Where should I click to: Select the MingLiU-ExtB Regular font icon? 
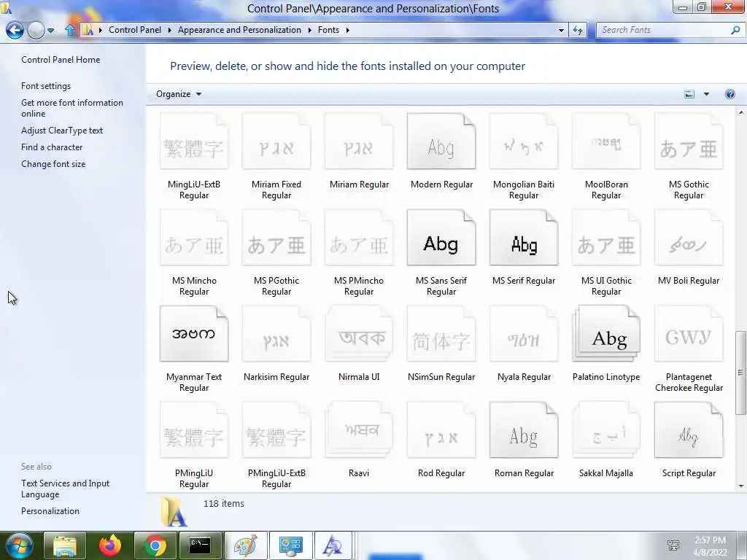pyautogui.click(x=194, y=141)
